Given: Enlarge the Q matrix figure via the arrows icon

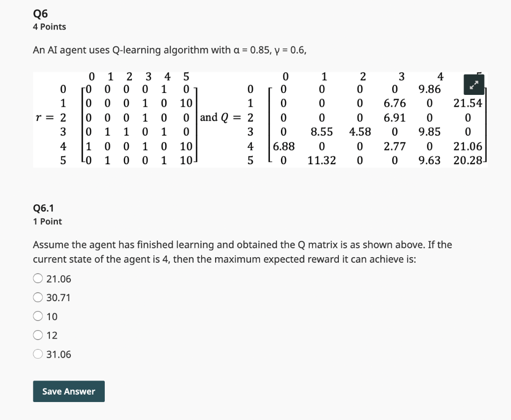Looking at the screenshot, I should pos(473,85).
